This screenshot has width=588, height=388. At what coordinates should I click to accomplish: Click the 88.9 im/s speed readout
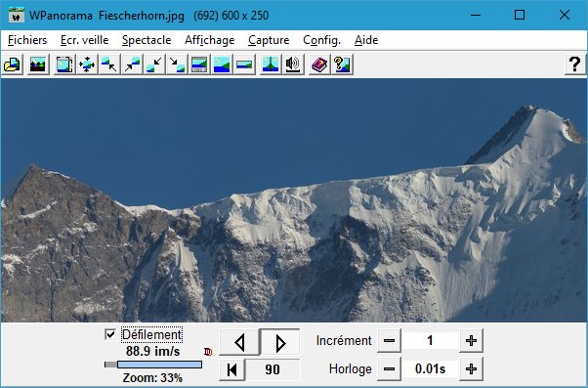(x=153, y=351)
